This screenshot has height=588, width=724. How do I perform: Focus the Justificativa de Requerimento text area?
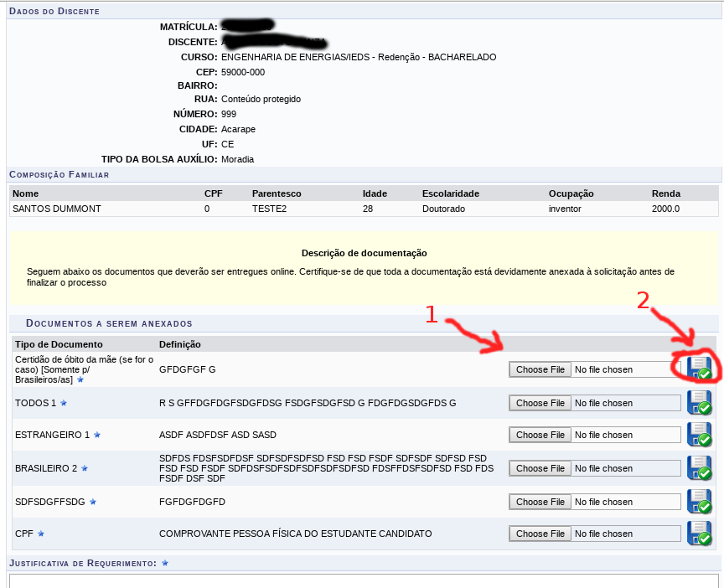coord(364,580)
